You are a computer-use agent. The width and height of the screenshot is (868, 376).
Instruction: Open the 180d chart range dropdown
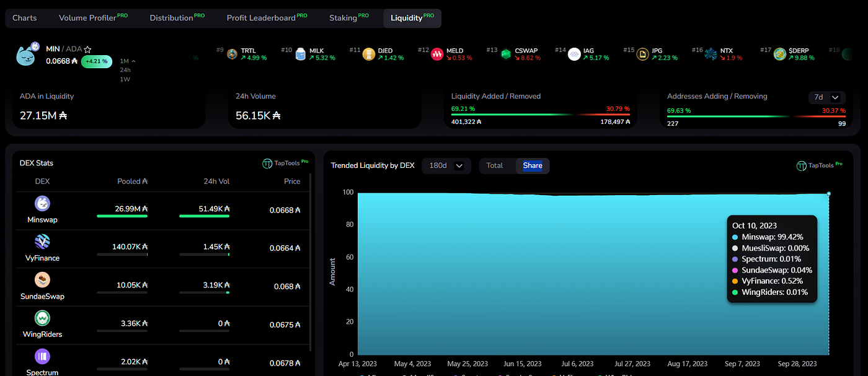(x=446, y=165)
